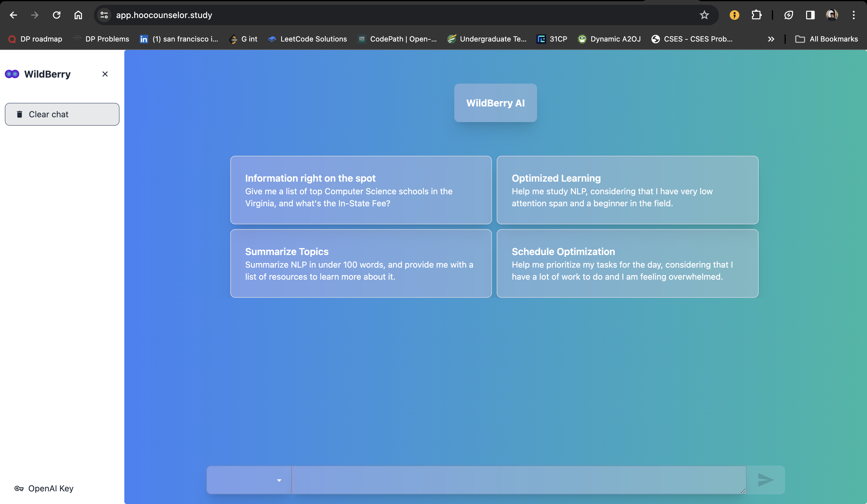Screen dimensions: 867x504
Task: Choose the Optimized Learning prompt card
Action: (627, 190)
